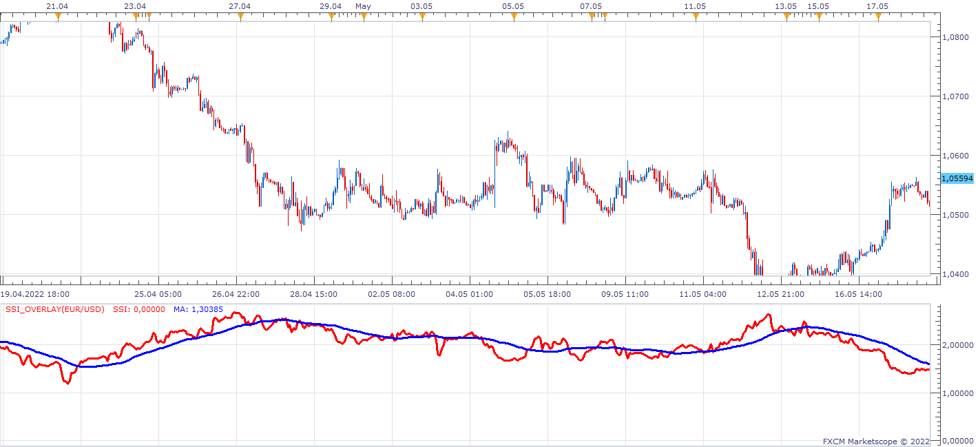This screenshot has height=447, width=980.
Task: Click the orange marker under 03.05
Action: (x=422, y=17)
